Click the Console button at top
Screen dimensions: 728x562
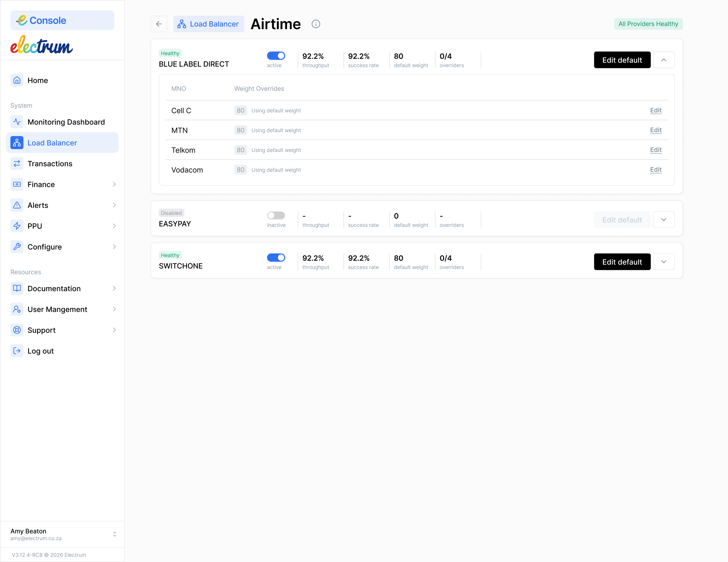62,20
